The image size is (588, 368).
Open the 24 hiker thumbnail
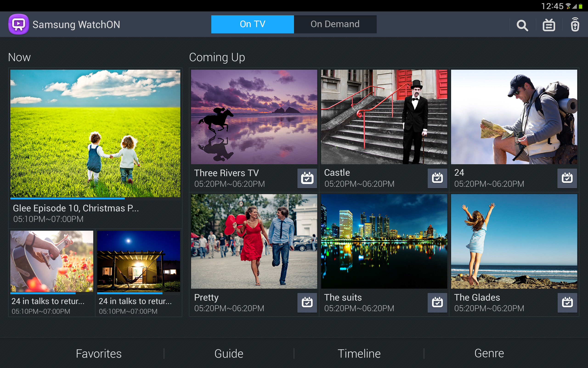[x=514, y=117]
